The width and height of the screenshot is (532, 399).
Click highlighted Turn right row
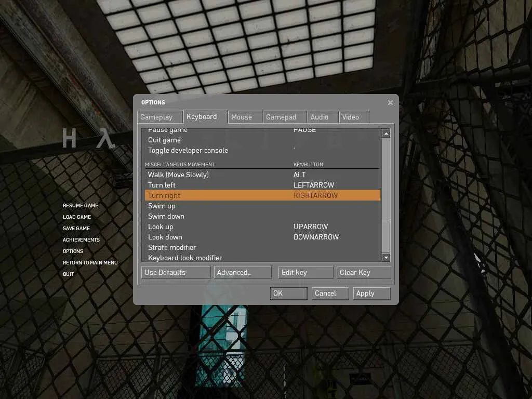(x=262, y=195)
